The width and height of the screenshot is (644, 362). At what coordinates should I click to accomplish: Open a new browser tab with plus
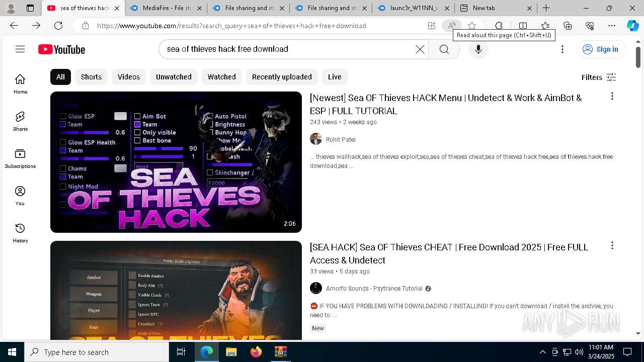546,8
